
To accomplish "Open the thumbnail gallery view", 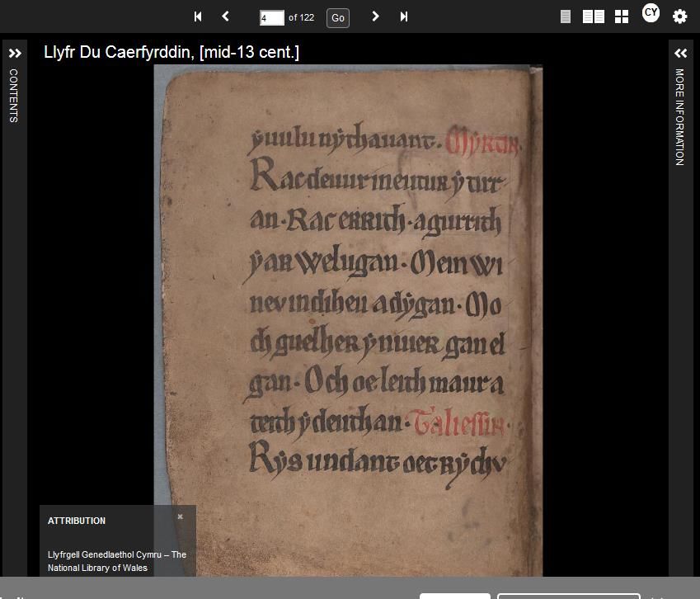I will (x=622, y=17).
